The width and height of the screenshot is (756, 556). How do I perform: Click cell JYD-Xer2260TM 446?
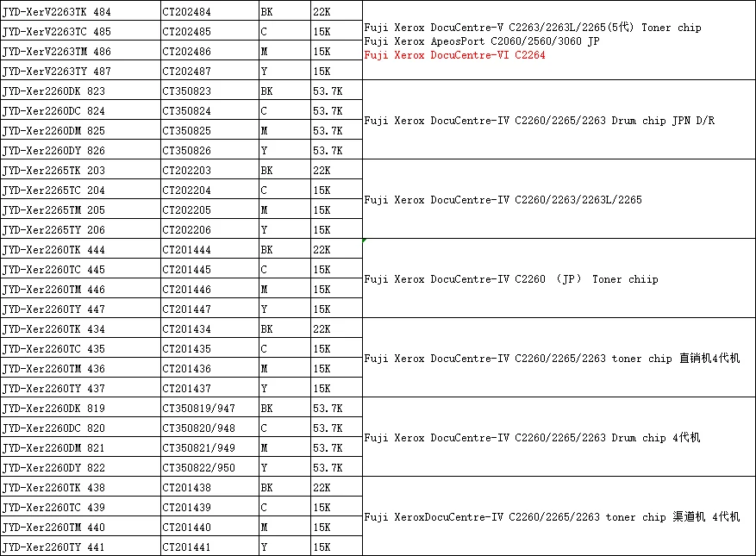coord(53,290)
